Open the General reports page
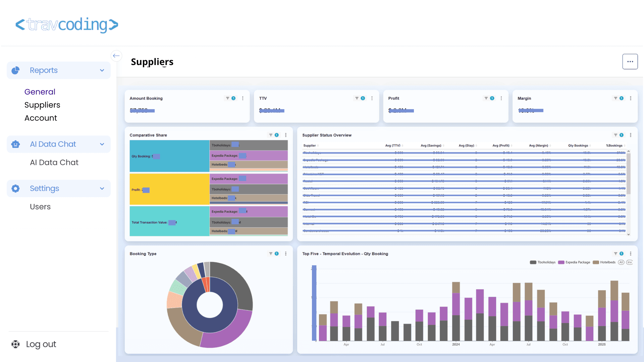The height and width of the screenshot is (362, 644). point(40,92)
